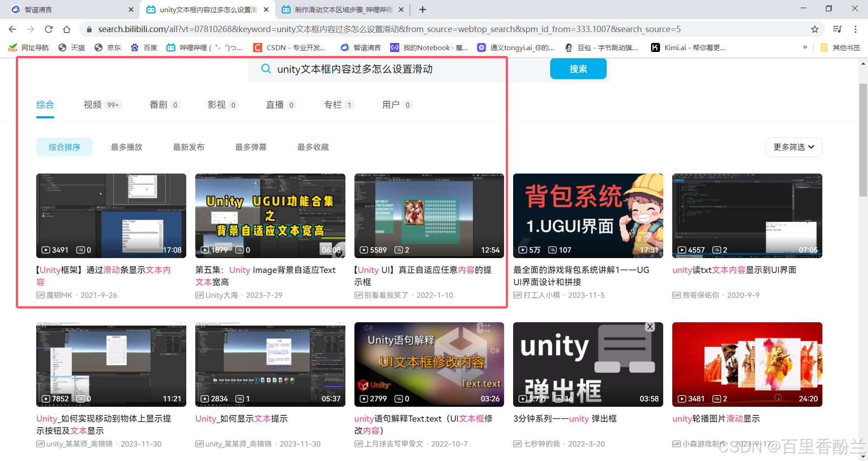Open the 其他书签 bookmarks folder
The height and width of the screenshot is (461, 868).
pyautogui.click(x=840, y=47)
